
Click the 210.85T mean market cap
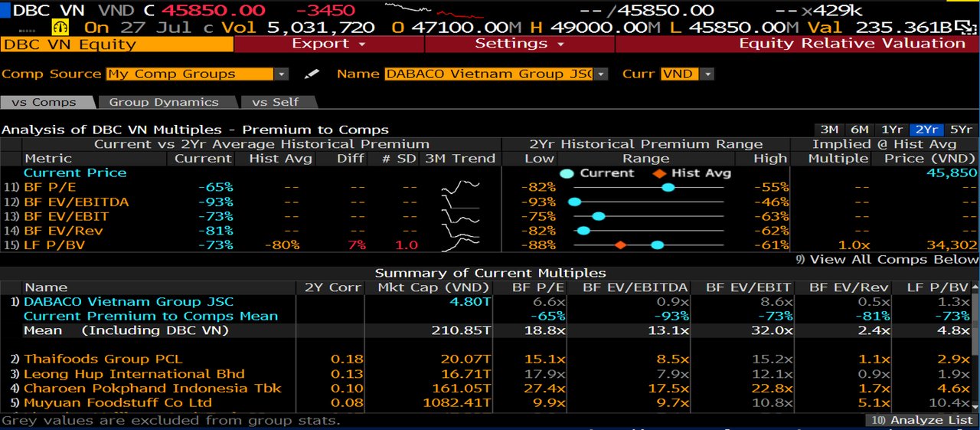coord(461,331)
